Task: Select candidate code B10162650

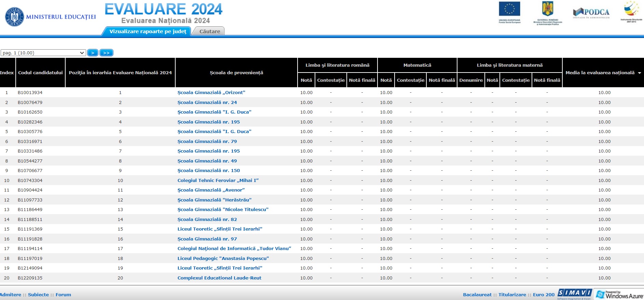Action: (x=30, y=112)
